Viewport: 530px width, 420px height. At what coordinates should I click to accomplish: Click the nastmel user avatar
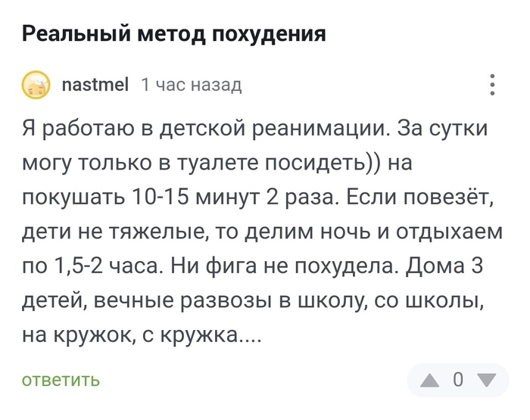point(36,85)
